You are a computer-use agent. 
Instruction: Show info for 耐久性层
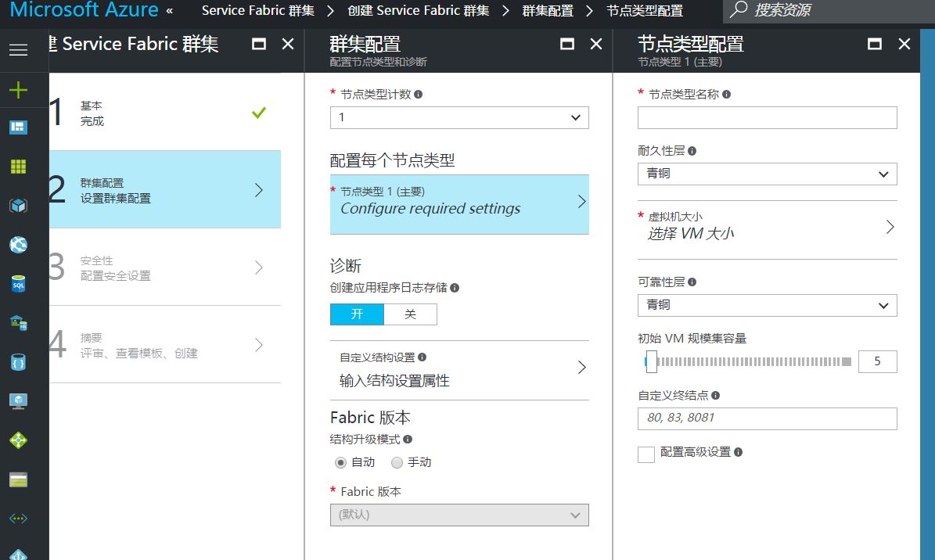(692, 151)
